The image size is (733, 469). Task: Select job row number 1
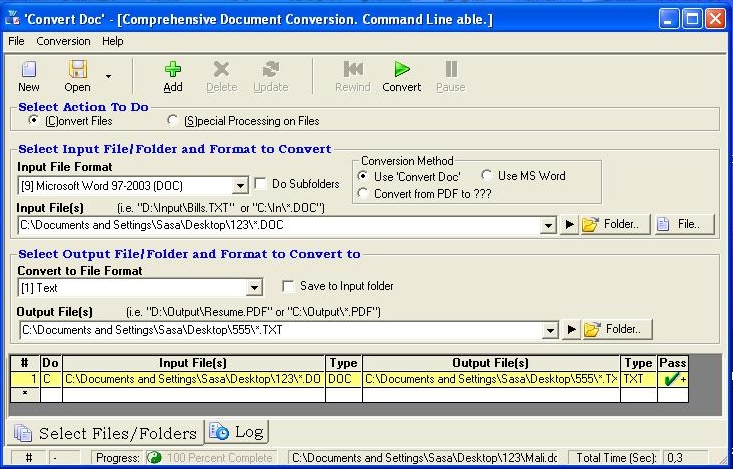point(25,379)
